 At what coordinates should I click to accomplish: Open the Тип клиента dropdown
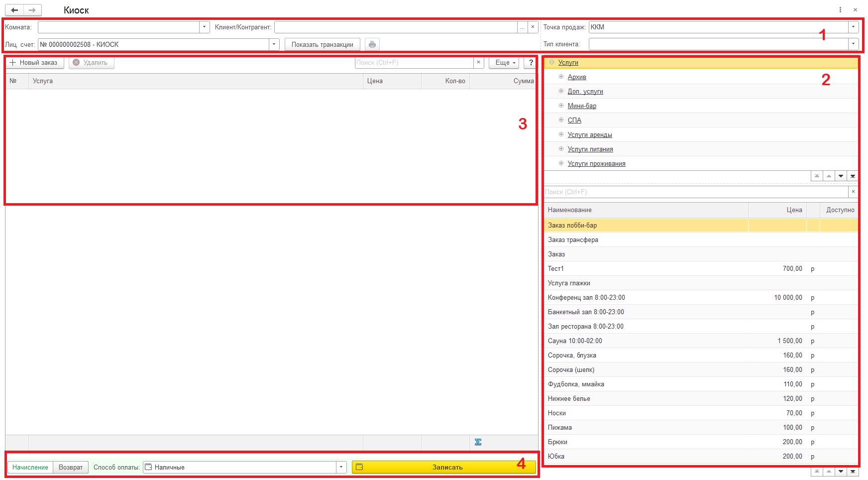point(853,44)
